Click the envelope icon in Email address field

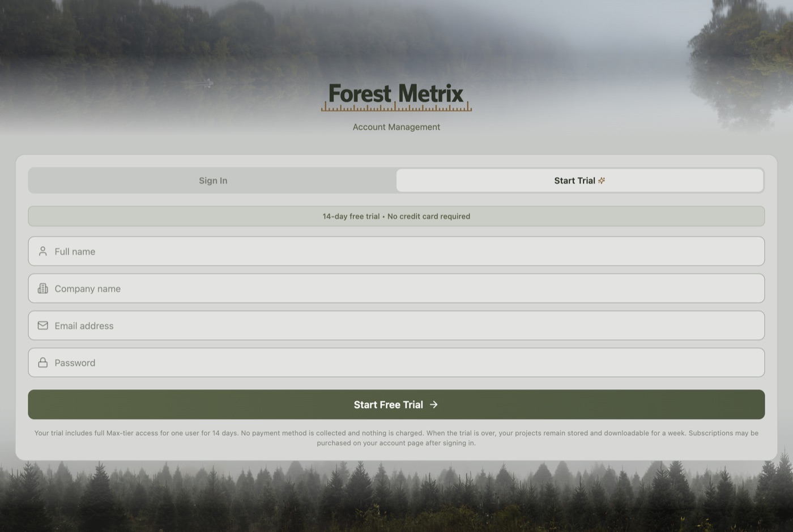pos(42,325)
